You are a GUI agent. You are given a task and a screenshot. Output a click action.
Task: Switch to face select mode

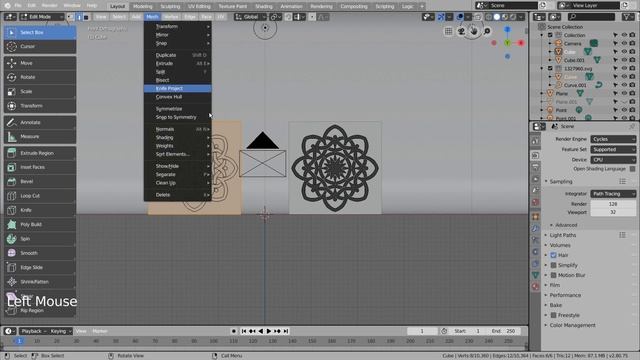86,17
